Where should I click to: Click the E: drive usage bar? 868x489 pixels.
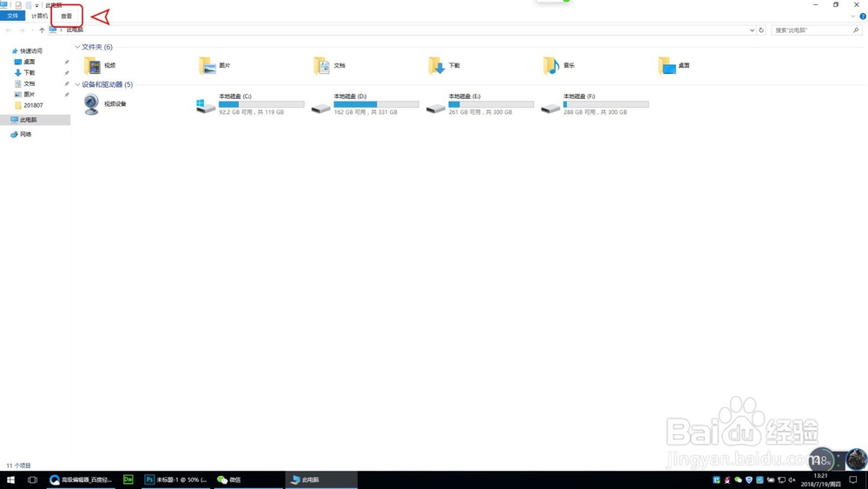pos(491,104)
